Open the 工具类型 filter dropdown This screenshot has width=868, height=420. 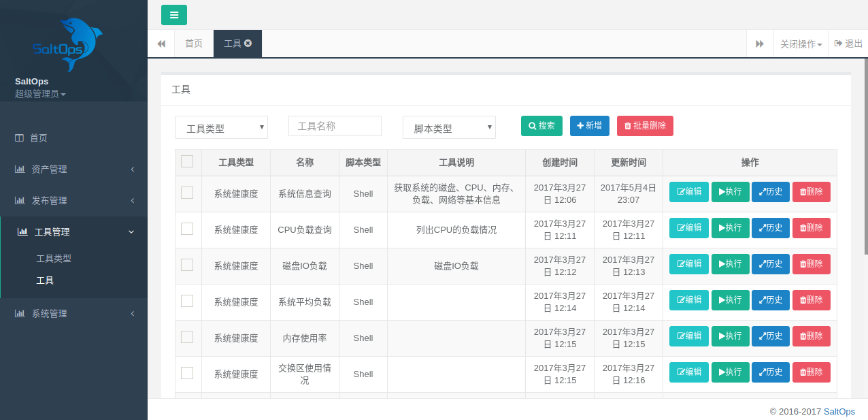(x=221, y=127)
